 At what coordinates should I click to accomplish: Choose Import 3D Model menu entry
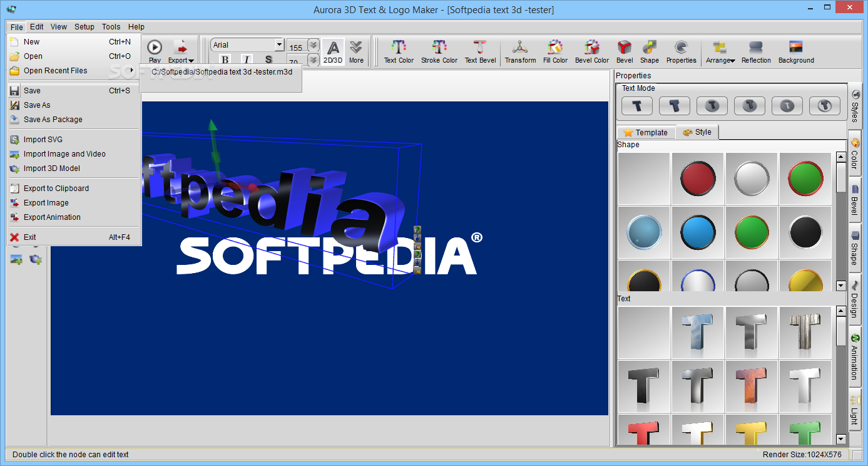[x=74, y=168]
